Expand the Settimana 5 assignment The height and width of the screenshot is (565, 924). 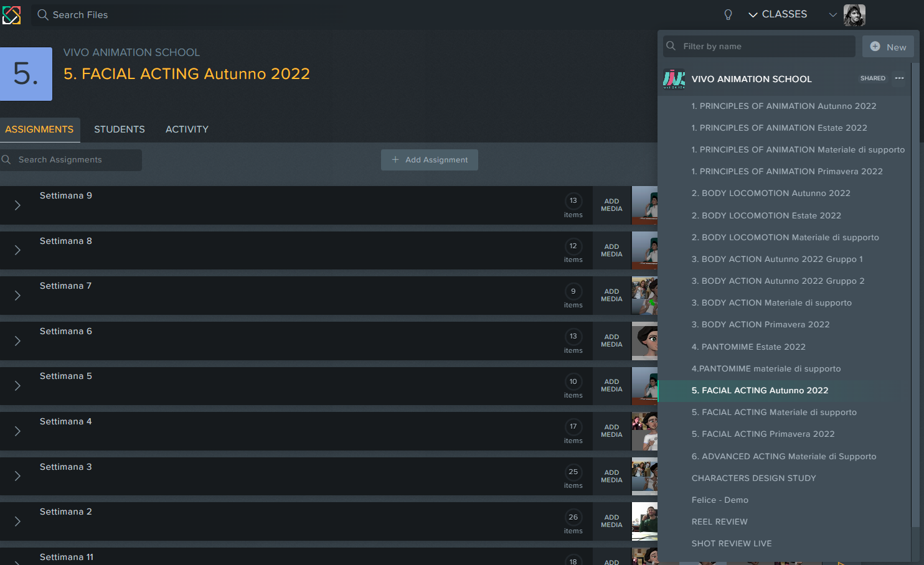(17, 386)
